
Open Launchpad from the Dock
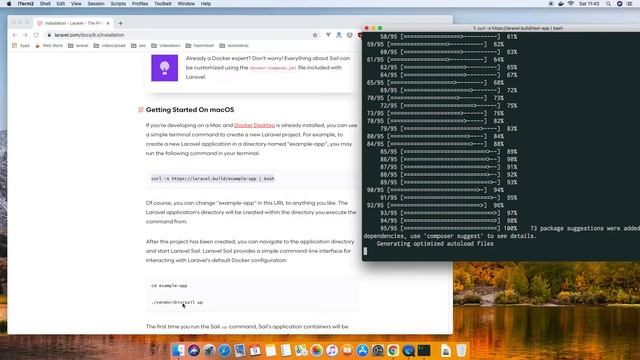click(209, 350)
